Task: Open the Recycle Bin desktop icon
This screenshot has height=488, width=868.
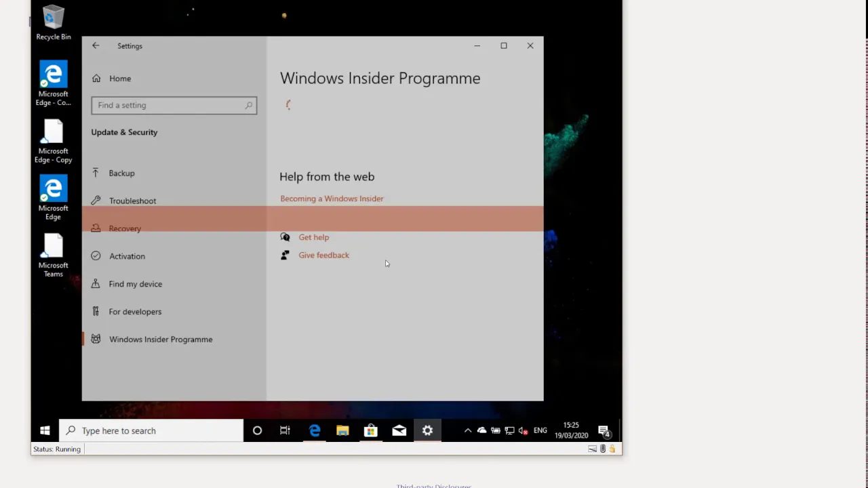Action: pos(54,23)
